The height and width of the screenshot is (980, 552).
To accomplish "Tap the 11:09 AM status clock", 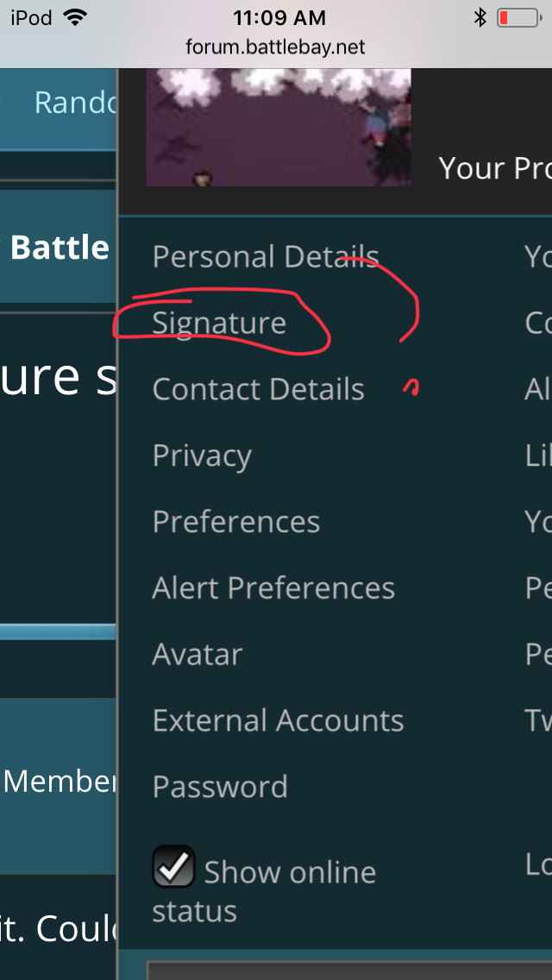I will click(279, 18).
